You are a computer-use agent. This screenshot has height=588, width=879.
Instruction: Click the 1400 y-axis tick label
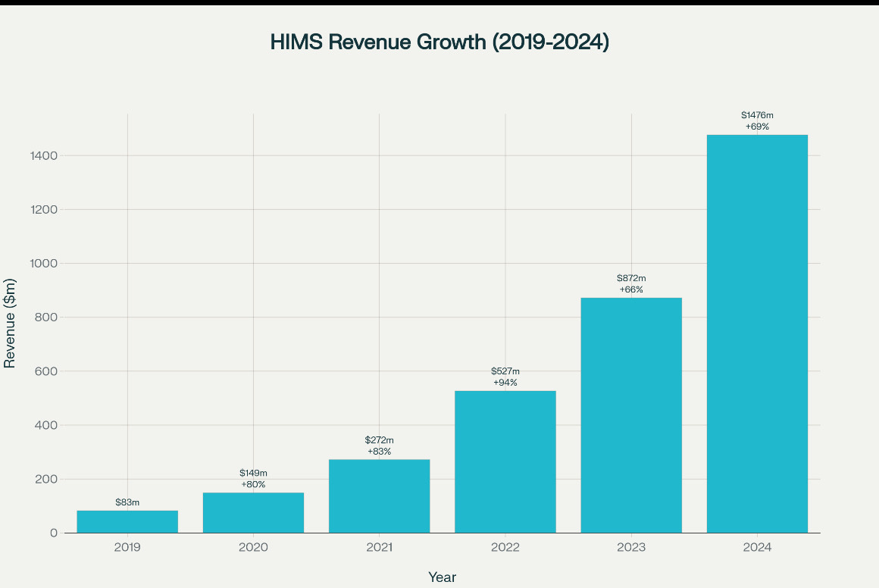44,156
